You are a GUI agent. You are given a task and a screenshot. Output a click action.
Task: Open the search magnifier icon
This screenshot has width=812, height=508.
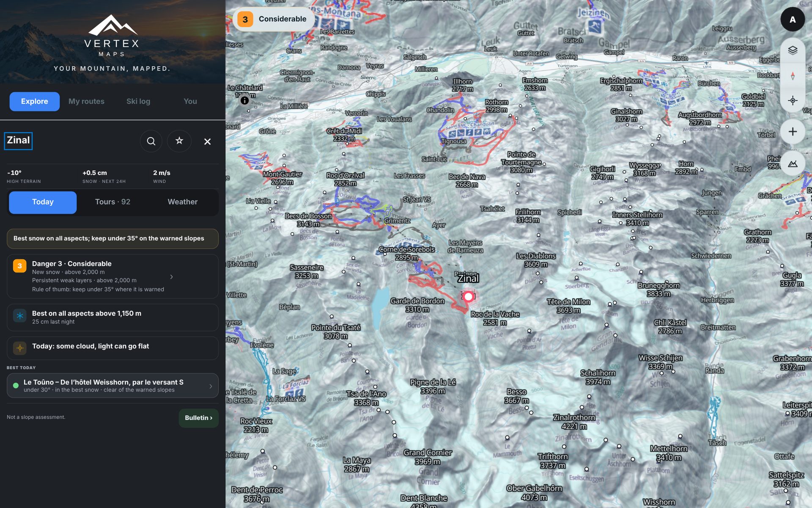(151, 141)
